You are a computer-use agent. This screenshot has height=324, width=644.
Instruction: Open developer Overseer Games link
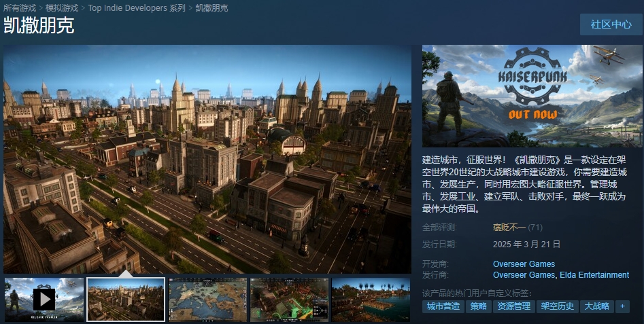(524, 264)
